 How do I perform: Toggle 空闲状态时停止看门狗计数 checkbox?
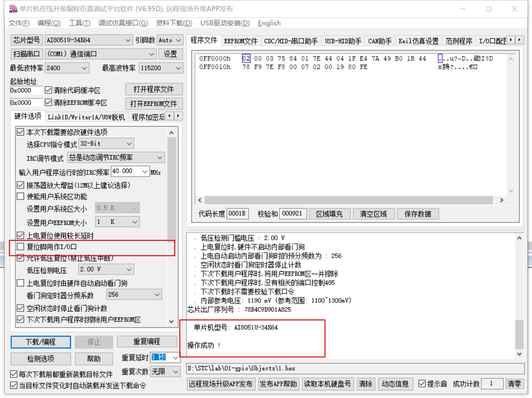click(20, 308)
